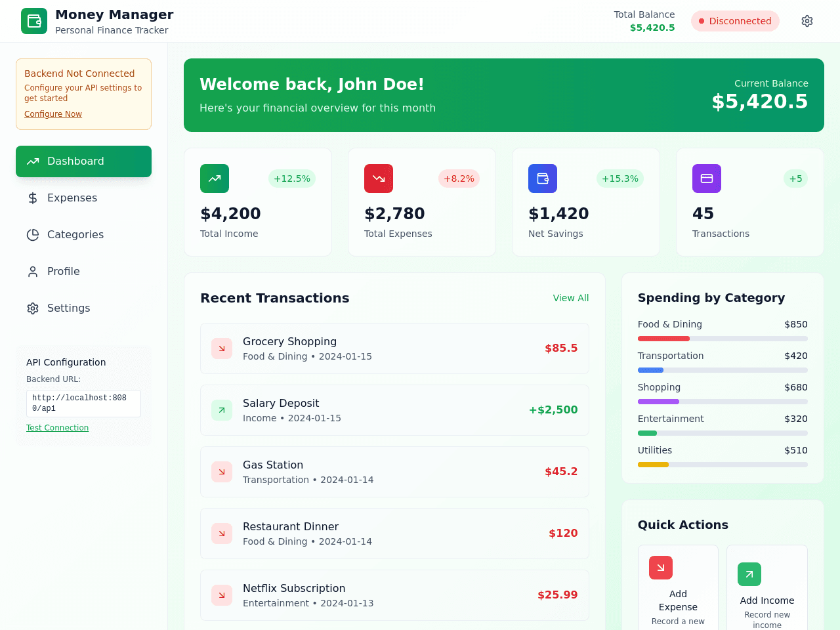Open the Gas Station transaction row

394,472
